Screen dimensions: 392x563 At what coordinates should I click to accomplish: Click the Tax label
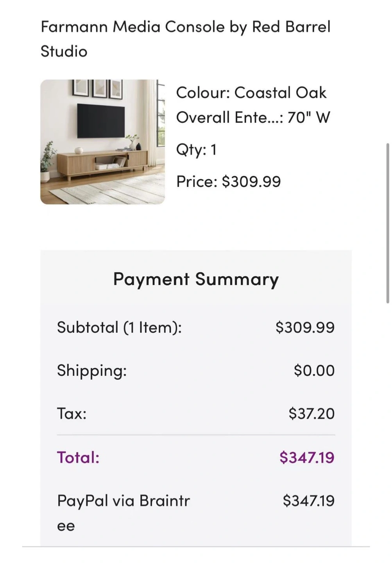pos(72,414)
